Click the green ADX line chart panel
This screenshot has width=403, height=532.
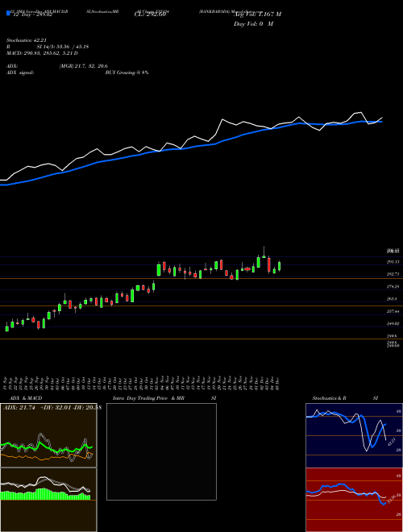pos(48,435)
